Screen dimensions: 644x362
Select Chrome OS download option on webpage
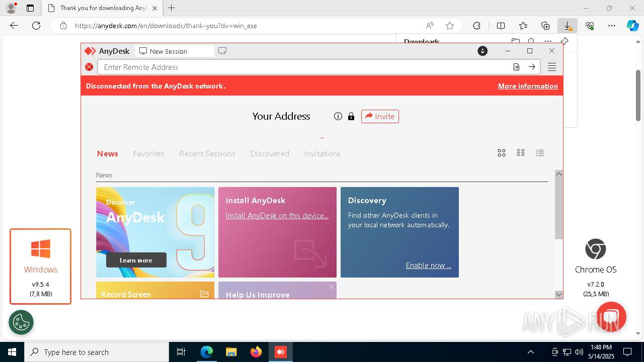(x=596, y=266)
